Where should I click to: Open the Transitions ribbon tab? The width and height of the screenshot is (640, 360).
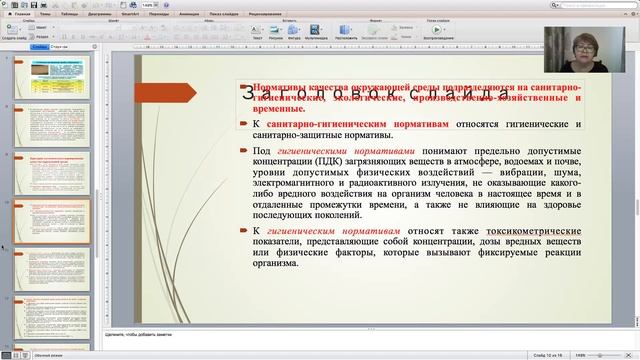point(159,14)
